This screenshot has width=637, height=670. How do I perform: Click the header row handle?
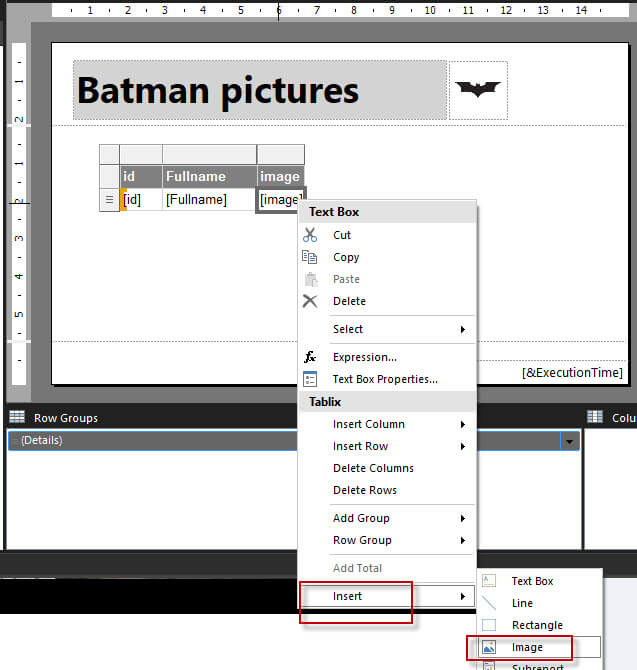[x=109, y=176]
